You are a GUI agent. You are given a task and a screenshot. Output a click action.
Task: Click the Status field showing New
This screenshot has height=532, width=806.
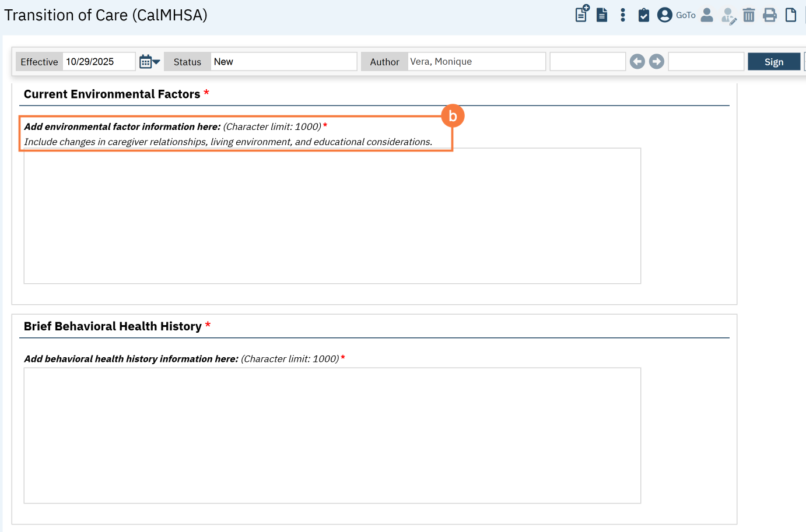click(x=283, y=62)
